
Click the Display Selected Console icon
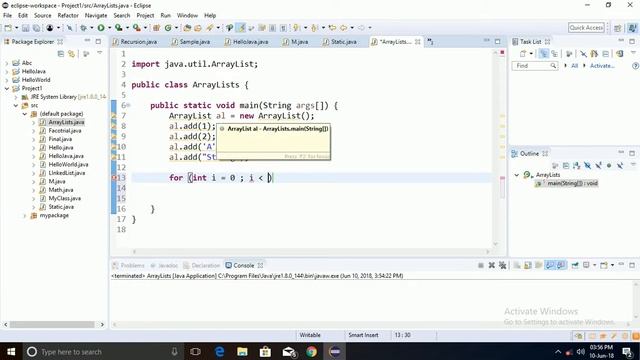tap(587, 265)
